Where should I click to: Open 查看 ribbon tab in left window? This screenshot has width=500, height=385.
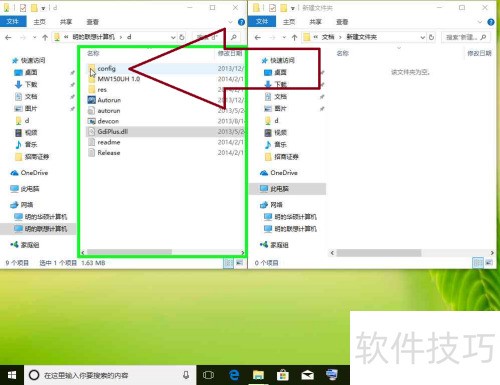92,22
